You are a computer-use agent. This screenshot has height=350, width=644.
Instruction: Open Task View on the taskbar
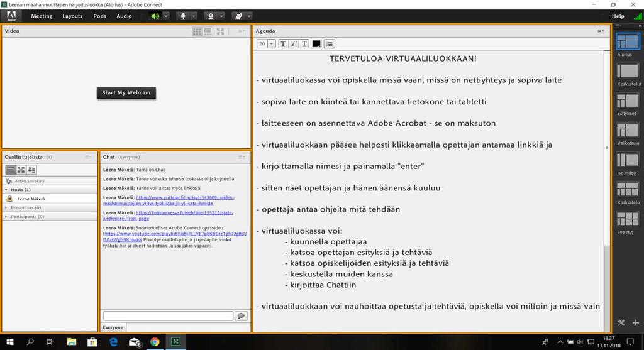50,342
